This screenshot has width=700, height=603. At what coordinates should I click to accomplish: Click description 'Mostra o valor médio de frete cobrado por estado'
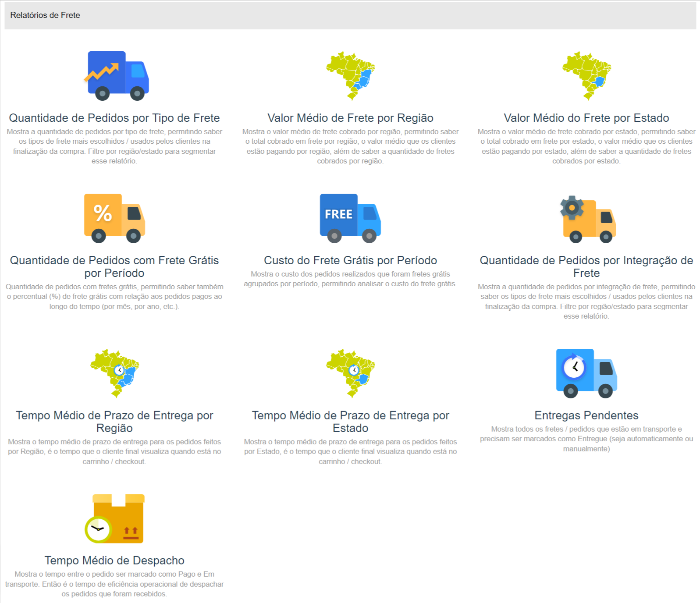coord(586,146)
